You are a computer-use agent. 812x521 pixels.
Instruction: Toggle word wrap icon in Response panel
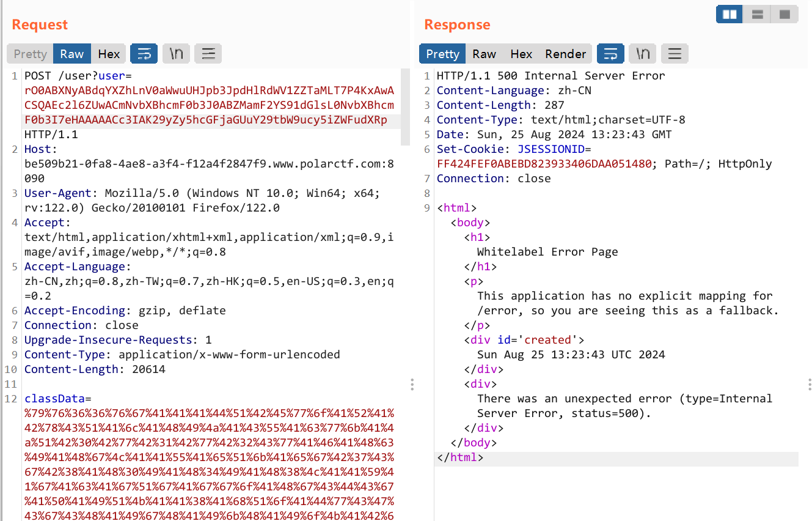pyautogui.click(x=610, y=54)
